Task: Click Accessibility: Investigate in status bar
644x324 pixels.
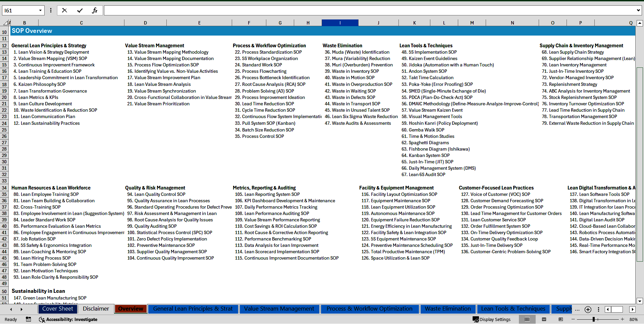Action: pyautogui.click(x=68, y=319)
